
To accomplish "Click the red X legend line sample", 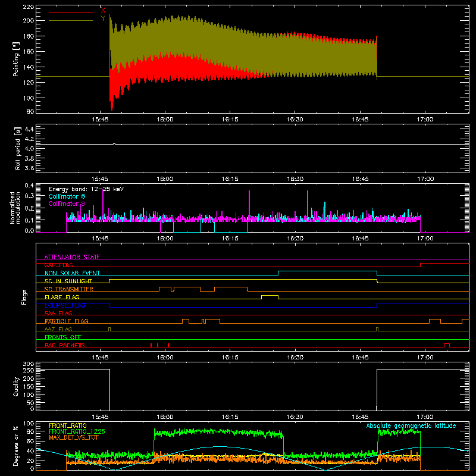I will (x=70, y=12).
